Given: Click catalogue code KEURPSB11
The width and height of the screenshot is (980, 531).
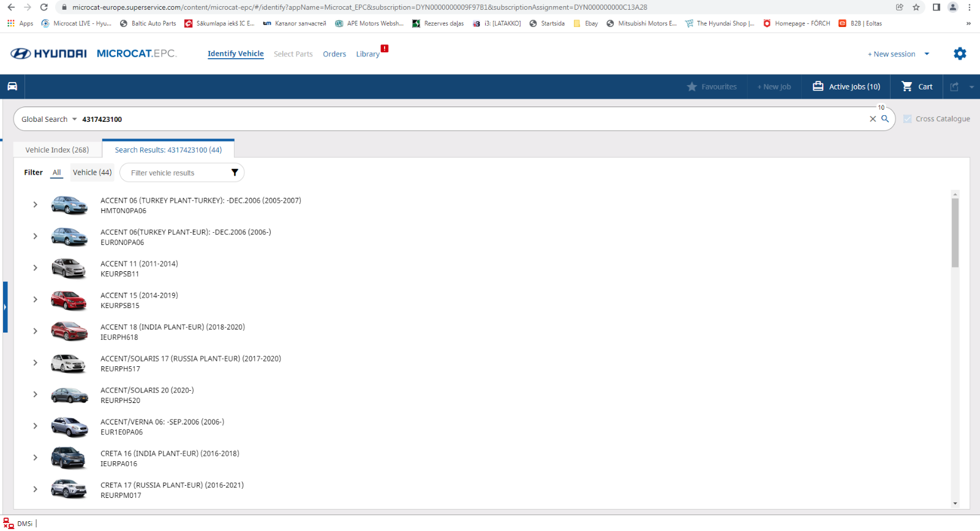Looking at the screenshot, I should pyautogui.click(x=120, y=274).
